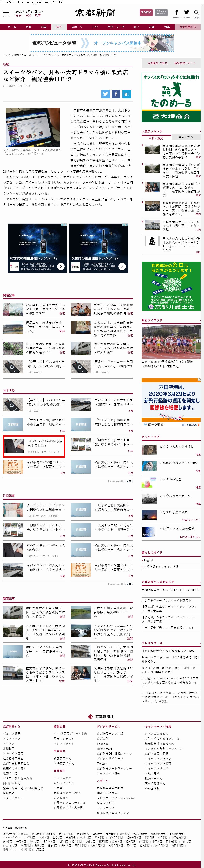This screenshot has width=204, height=868.
Task: Open the 京都新聞から navigation dropdown
Action: (x=188, y=27)
